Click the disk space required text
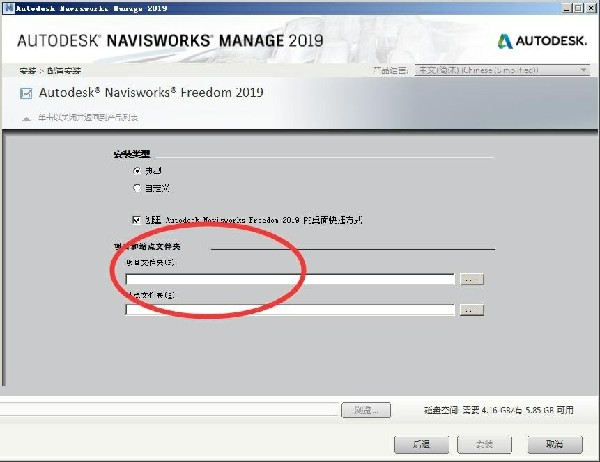 [x=499, y=410]
